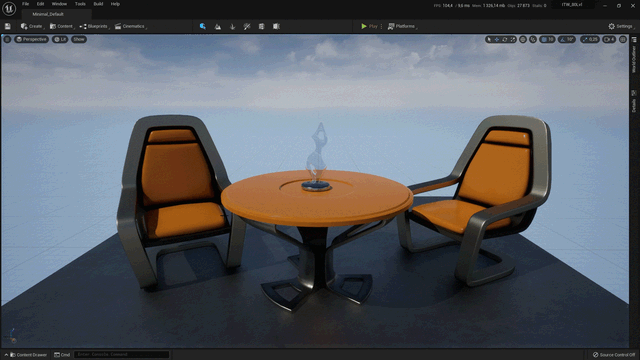Switch to Fracture mode icon
This screenshot has height=360, width=640.
[x=261, y=26]
